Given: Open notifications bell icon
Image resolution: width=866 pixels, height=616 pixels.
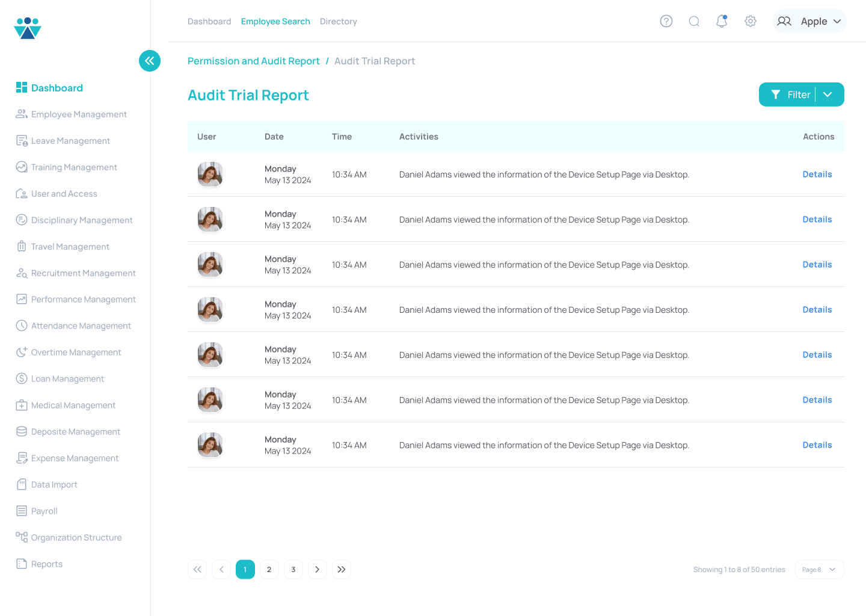Looking at the screenshot, I should (x=722, y=22).
